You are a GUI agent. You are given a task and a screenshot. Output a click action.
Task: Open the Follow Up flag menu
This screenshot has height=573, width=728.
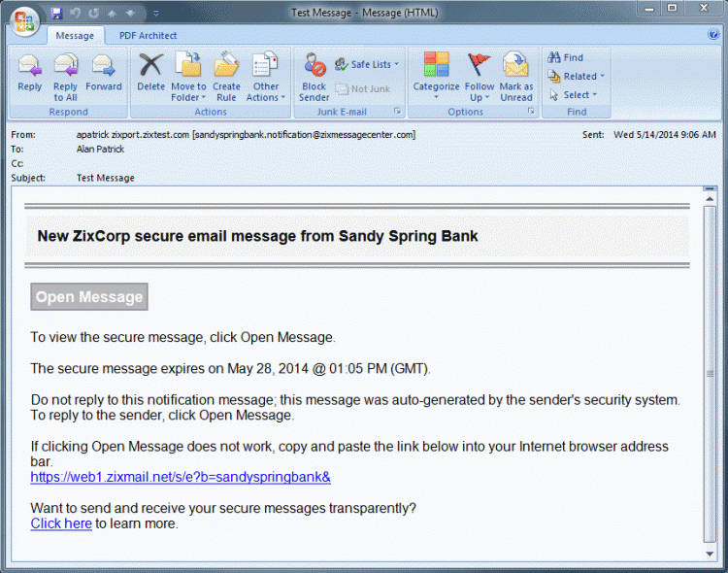480,77
